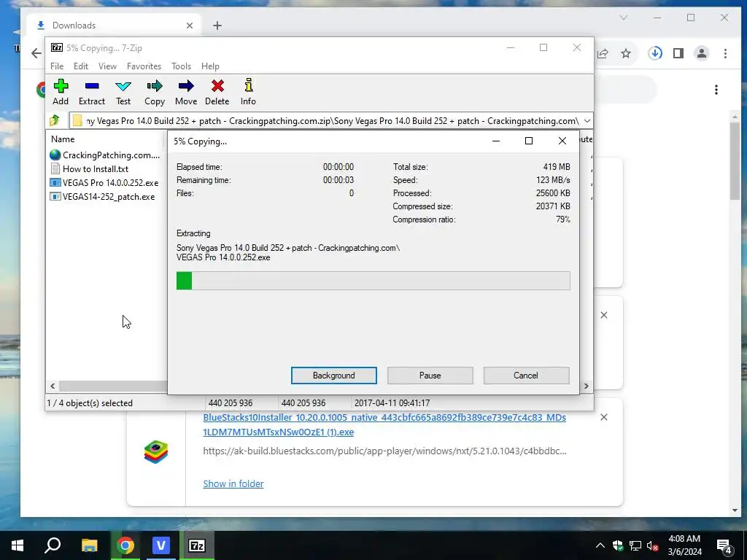This screenshot has width=747, height=560.
Task: Click Chrome page vertical scrollbar thumb
Action: point(735,161)
